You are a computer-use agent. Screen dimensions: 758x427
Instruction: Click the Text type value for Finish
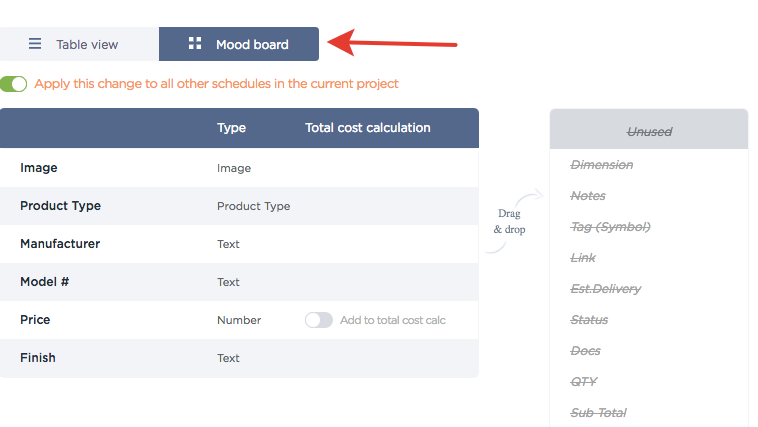click(228, 358)
